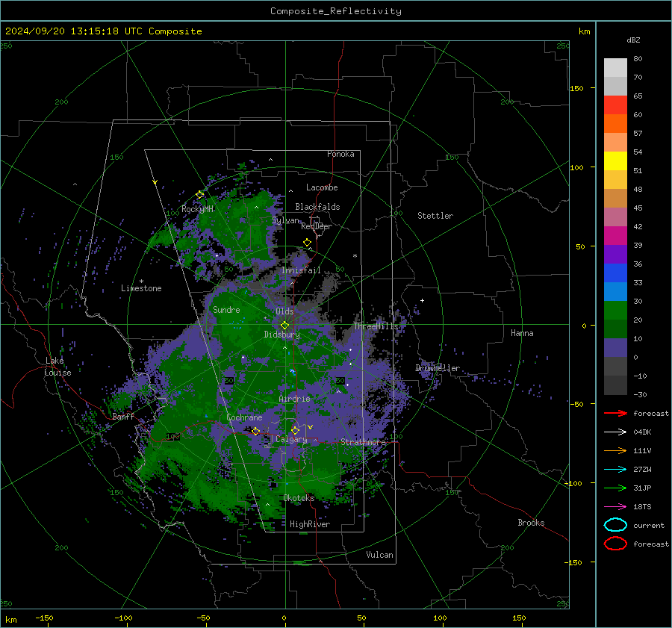
Task: Select the slate purple 10 dBZ swatch
Action: (x=615, y=347)
